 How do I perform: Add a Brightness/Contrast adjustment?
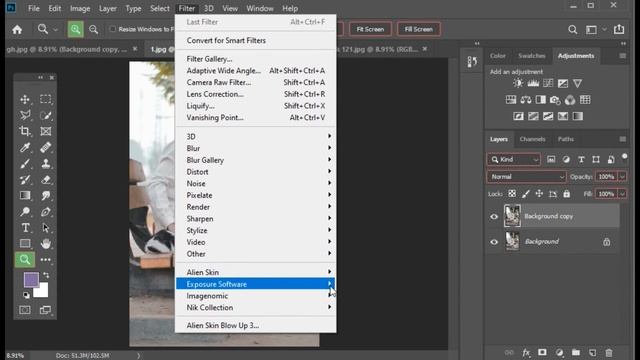point(518,83)
